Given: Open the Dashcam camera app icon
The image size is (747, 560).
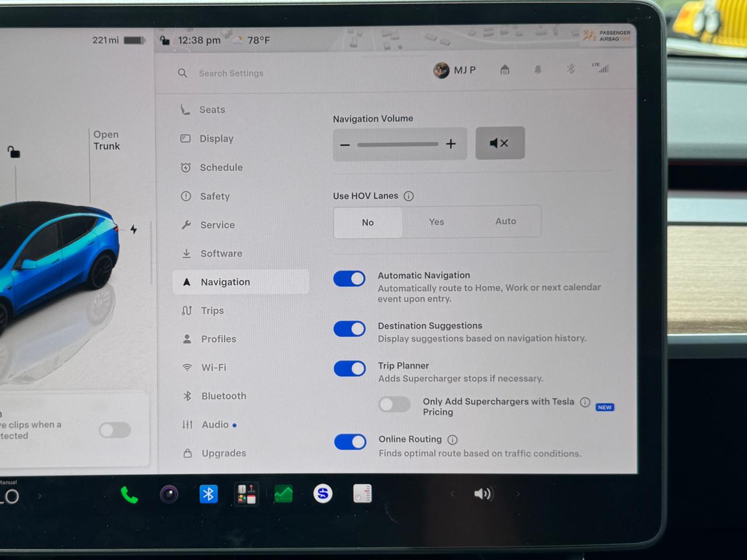Looking at the screenshot, I should click(169, 495).
